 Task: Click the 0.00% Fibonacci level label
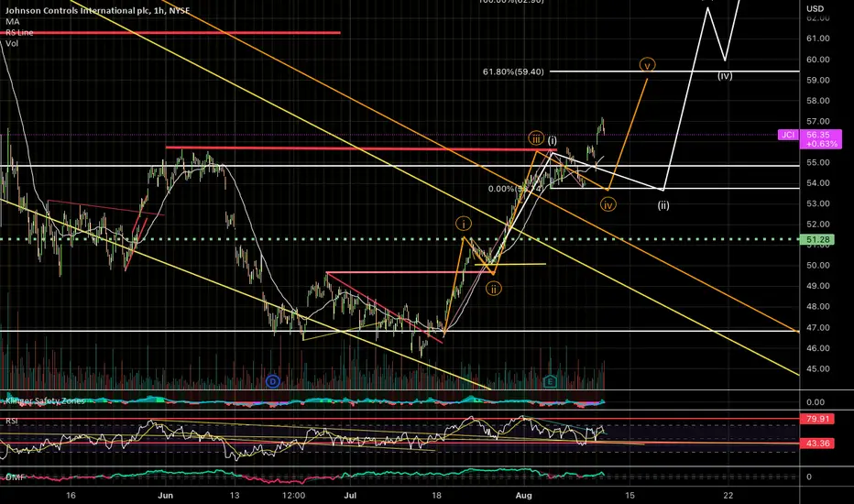515,189
